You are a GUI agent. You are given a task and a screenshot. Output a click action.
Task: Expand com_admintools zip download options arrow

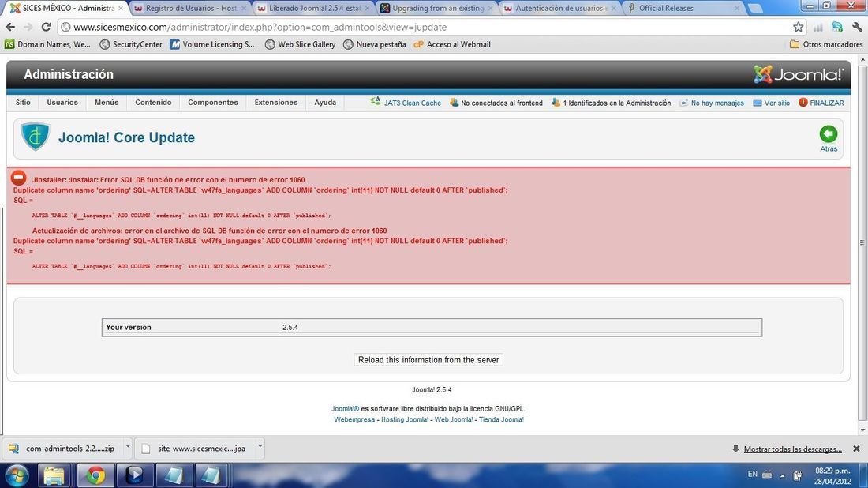(125, 448)
